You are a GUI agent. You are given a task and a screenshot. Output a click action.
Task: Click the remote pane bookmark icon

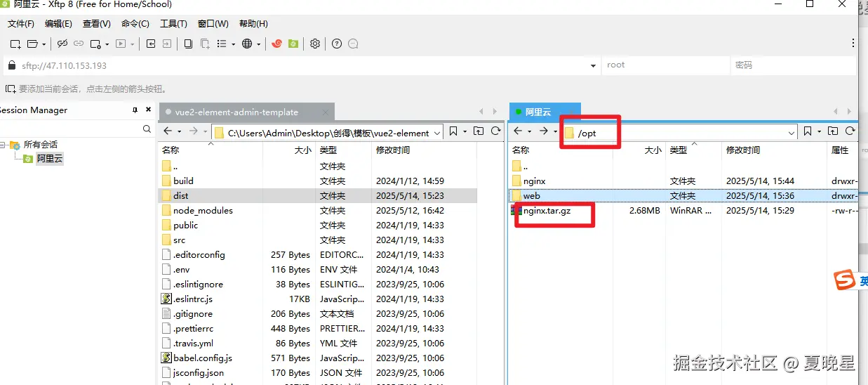(x=808, y=131)
